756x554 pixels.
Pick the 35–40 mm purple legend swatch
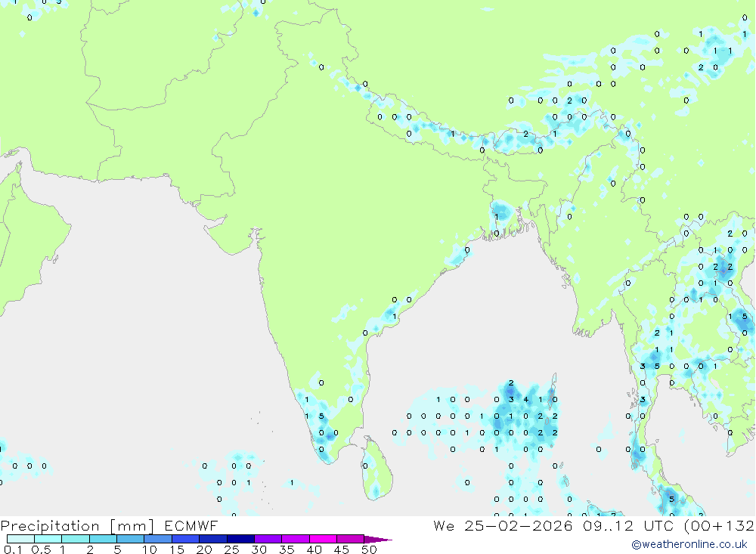point(296,539)
